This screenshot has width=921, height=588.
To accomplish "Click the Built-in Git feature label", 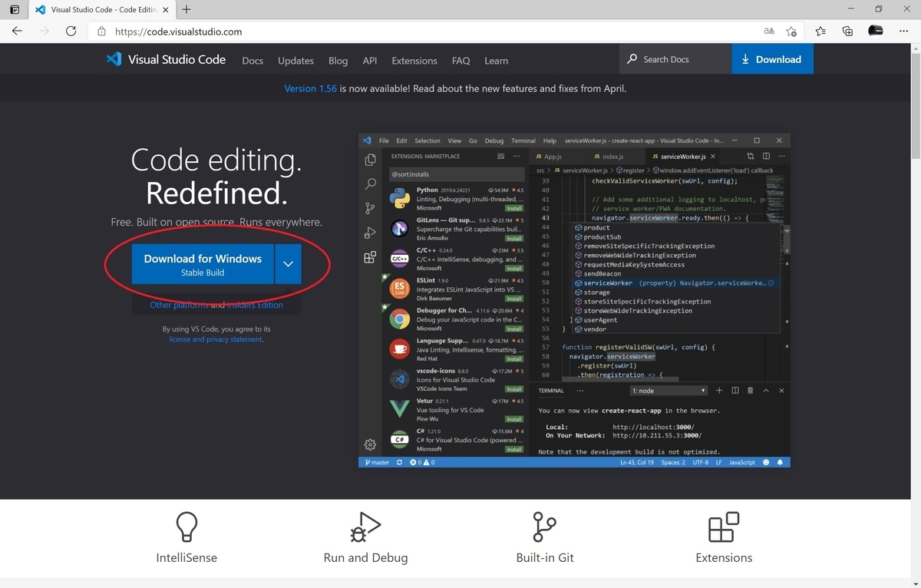I will pos(545,558).
